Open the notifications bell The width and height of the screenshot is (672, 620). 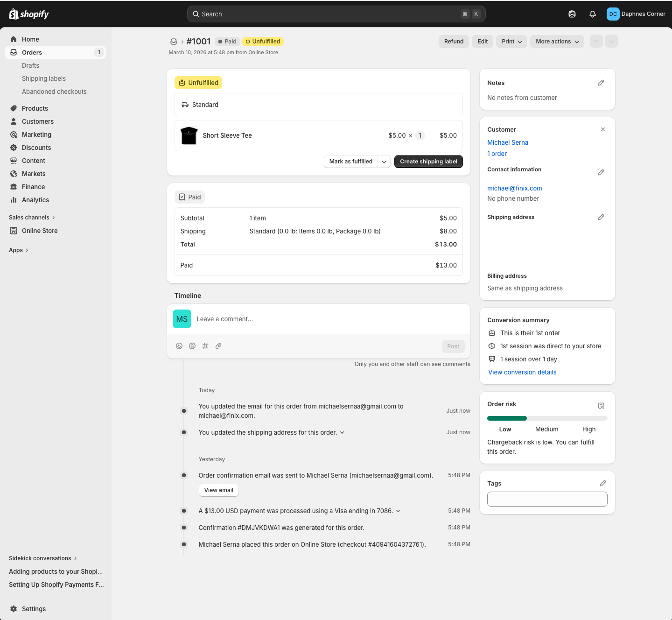tap(592, 14)
